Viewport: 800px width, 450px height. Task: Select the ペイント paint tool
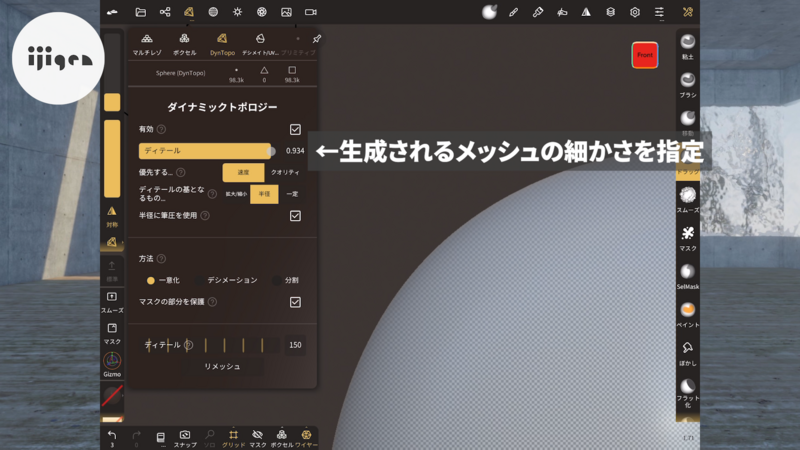[688, 315]
